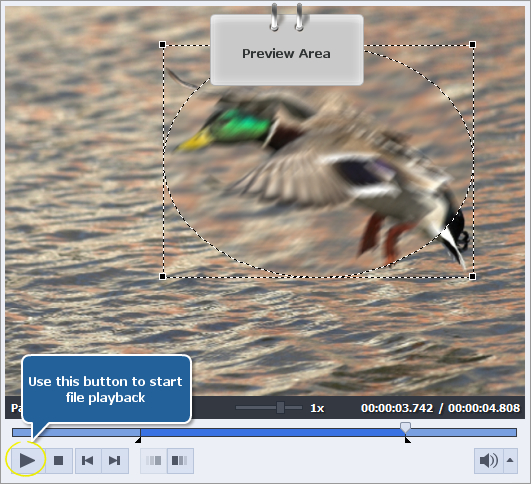Select the bottom-right handle of blur area
531x484 pixels.
click(472, 277)
